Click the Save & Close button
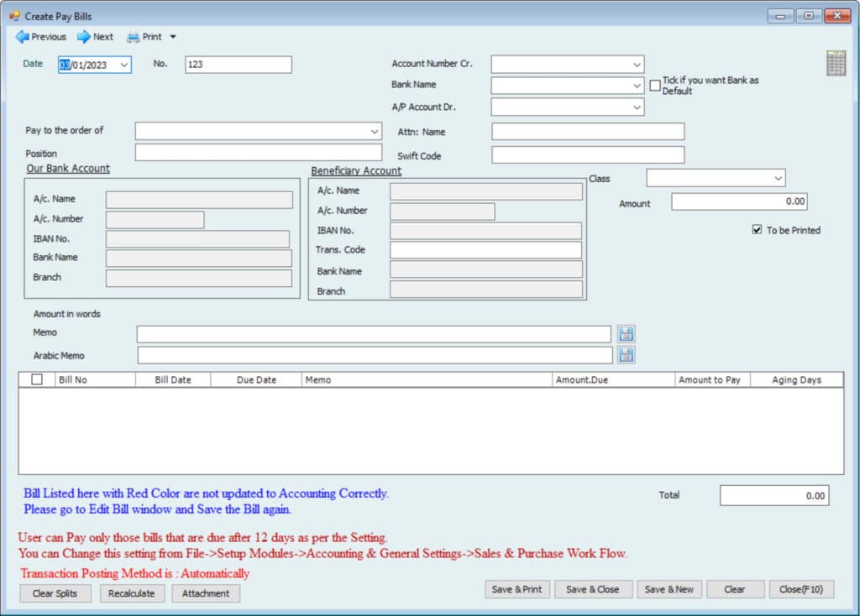860x616 pixels. coord(593,589)
